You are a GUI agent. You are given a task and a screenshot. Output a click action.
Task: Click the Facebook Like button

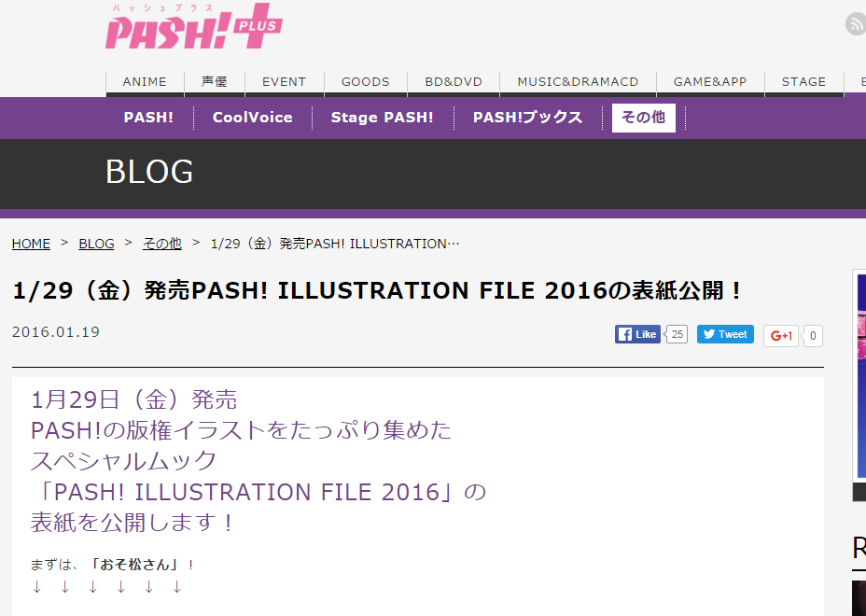tap(637, 334)
